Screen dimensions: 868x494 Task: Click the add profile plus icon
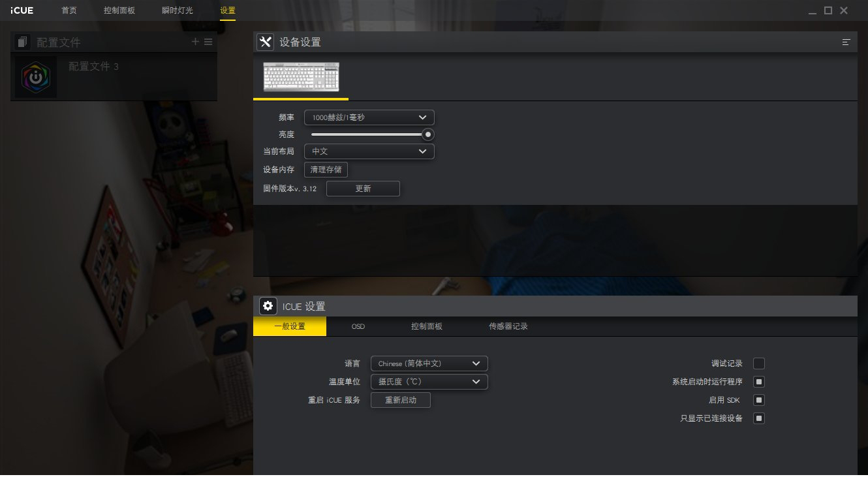pos(194,41)
